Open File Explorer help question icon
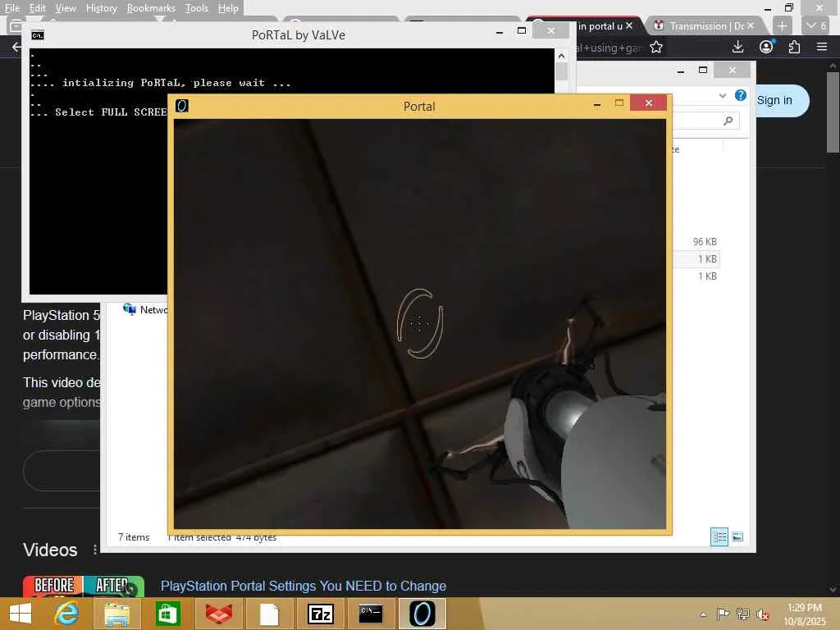The width and height of the screenshot is (840, 630). pos(741,95)
